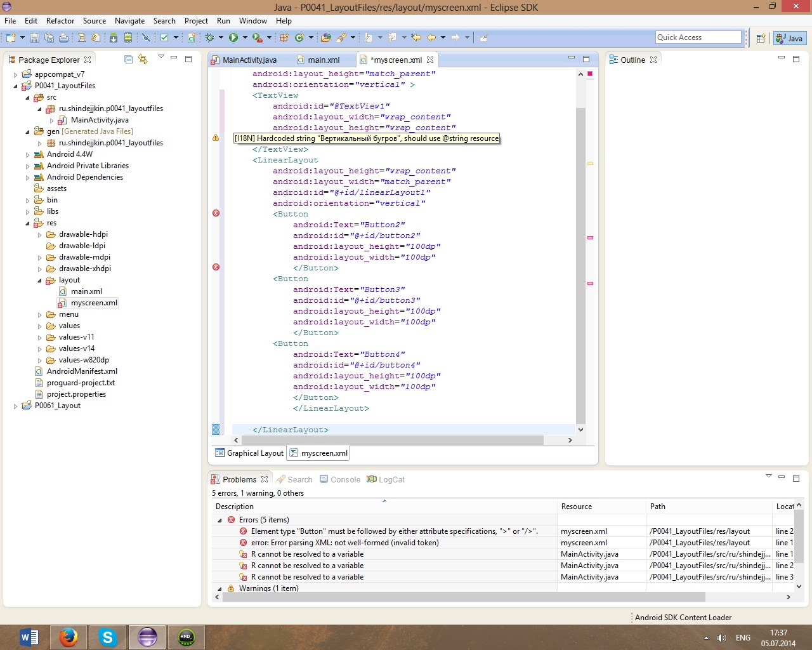Open the Window menu
812x650 pixels.
tap(253, 21)
